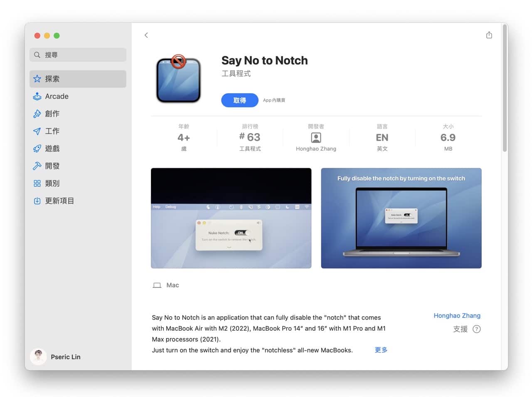The width and height of the screenshot is (532, 397).
Task: Click the Mac platform label
Action: coord(172,285)
